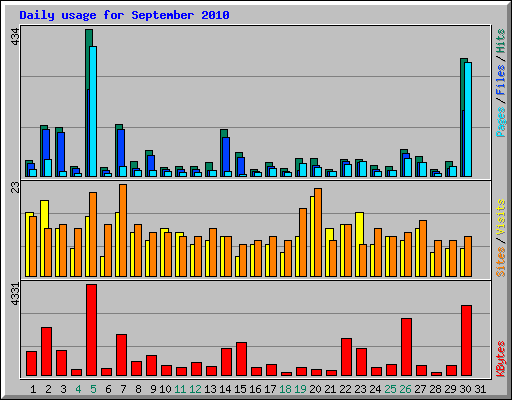Click day label '13' on the x-axis
The image size is (512, 400).
pos(210,389)
